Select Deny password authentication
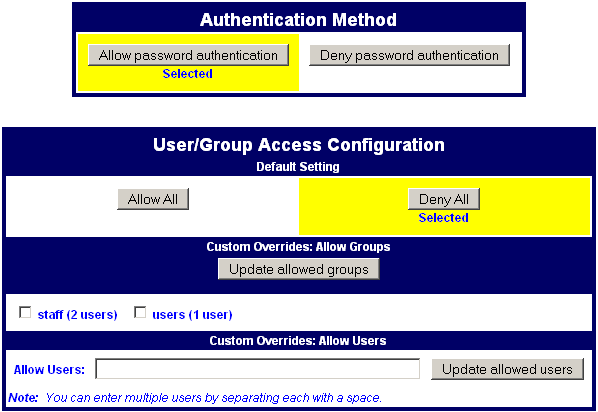Screen dimensions: 598x412 pos(409,55)
